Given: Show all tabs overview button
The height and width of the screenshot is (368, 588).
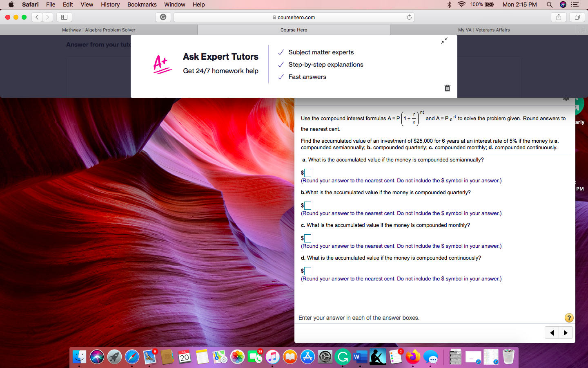Looking at the screenshot, I should [577, 17].
